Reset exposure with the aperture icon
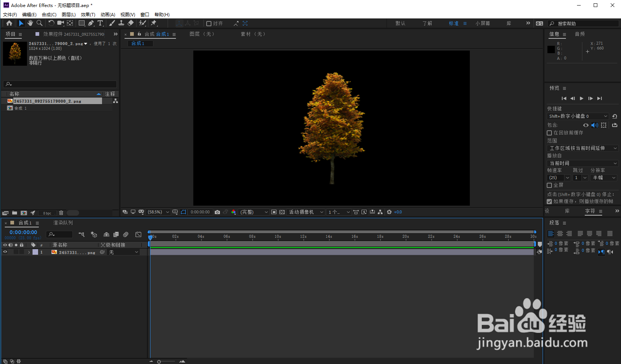This screenshot has width=621, height=364. coord(389,212)
